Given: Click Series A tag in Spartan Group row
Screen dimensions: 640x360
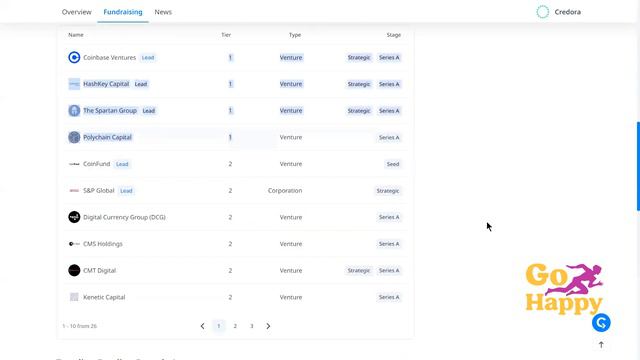Looking at the screenshot, I should (389, 111).
